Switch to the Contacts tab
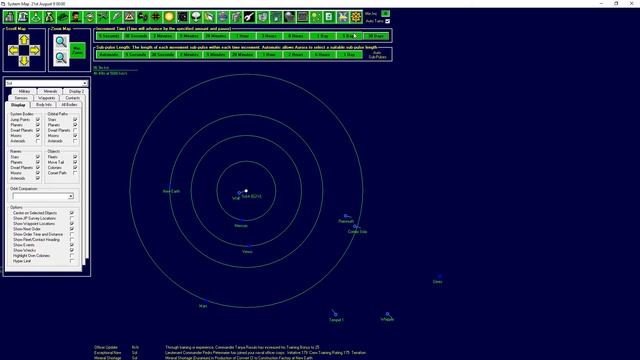The image size is (640, 360). 73,98
